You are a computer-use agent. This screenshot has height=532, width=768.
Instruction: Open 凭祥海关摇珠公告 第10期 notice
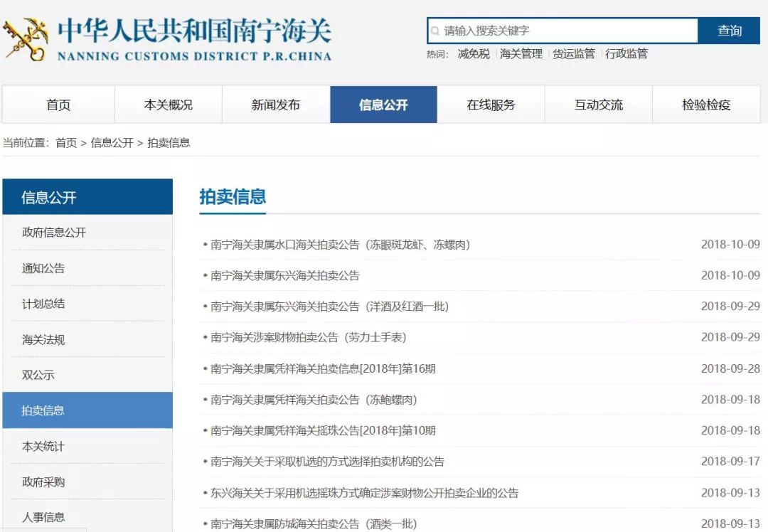point(323,430)
